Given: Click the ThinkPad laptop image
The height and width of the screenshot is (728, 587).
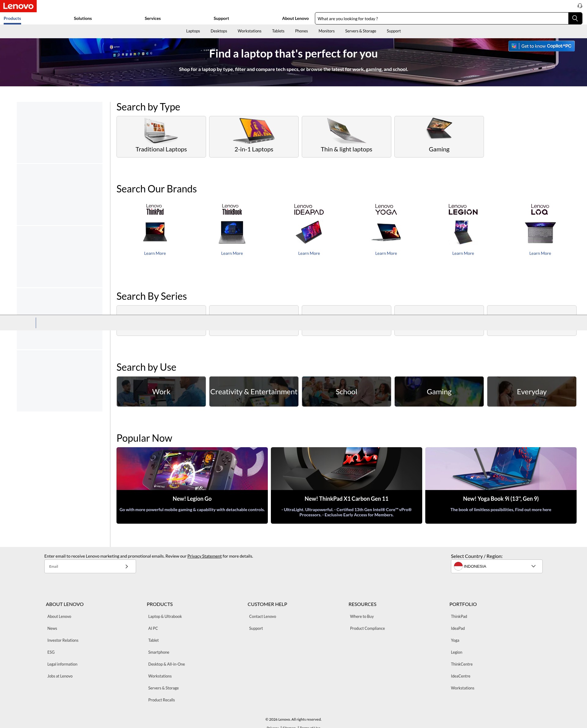Looking at the screenshot, I should pos(155,232).
